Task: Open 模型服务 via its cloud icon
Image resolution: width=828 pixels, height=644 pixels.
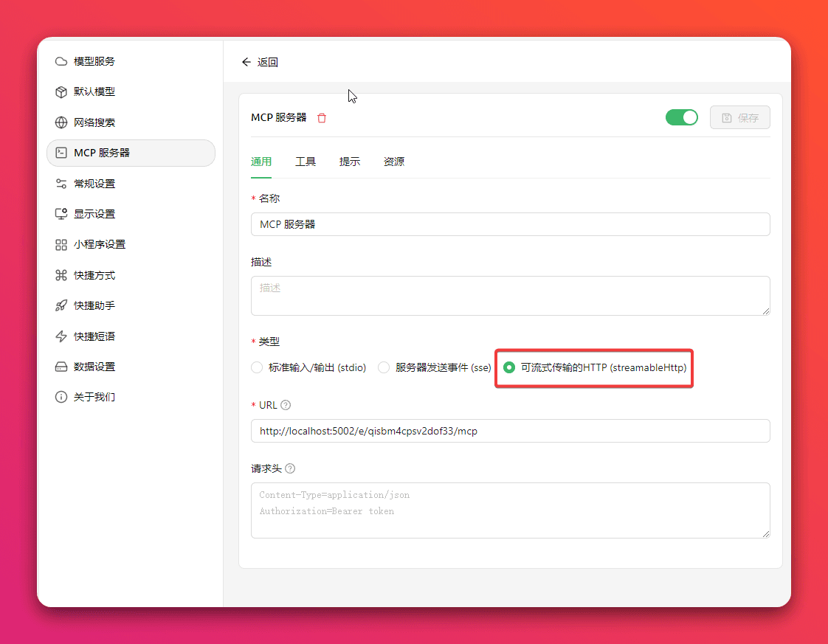Action: pos(61,61)
